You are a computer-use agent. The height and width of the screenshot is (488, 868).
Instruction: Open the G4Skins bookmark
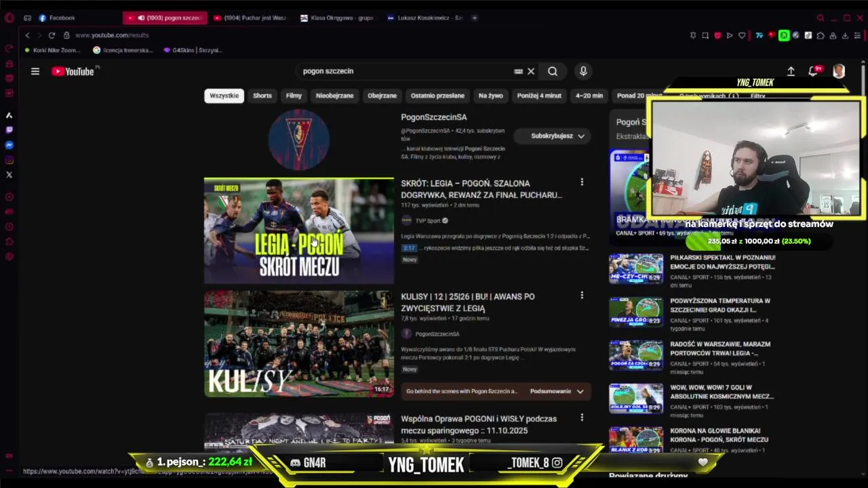pos(193,50)
